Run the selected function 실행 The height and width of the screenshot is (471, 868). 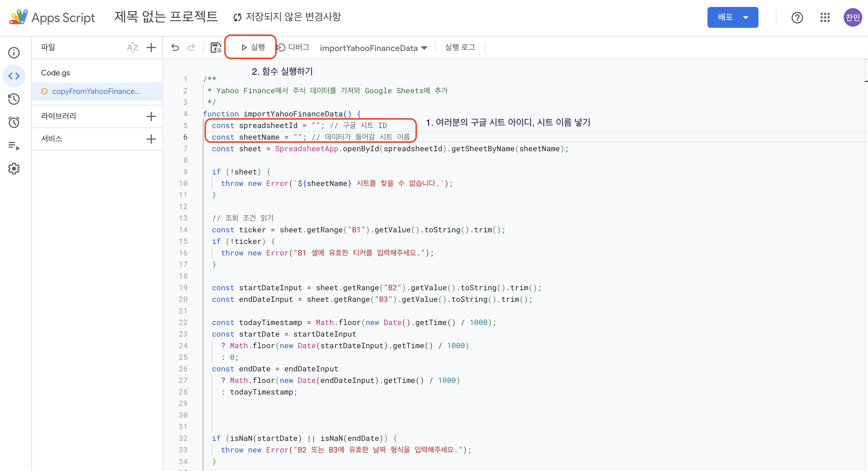click(253, 47)
